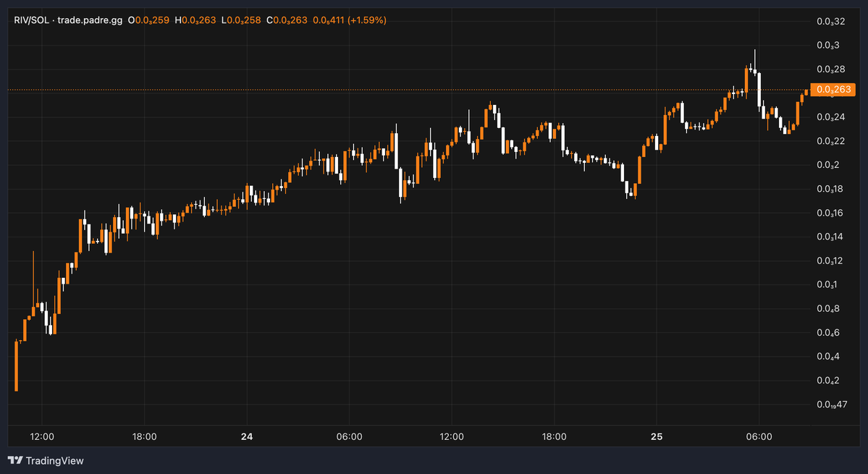868x474 pixels.
Task: Click the first 12:00 time axis label
Action: click(x=42, y=437)
